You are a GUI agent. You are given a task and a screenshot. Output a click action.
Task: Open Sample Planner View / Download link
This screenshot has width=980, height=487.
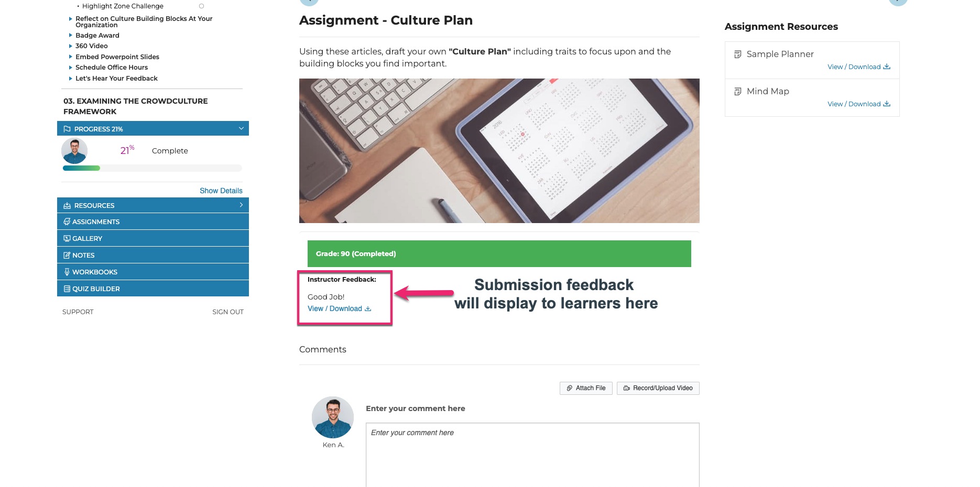pyautogui.click(x=859, y=67)
